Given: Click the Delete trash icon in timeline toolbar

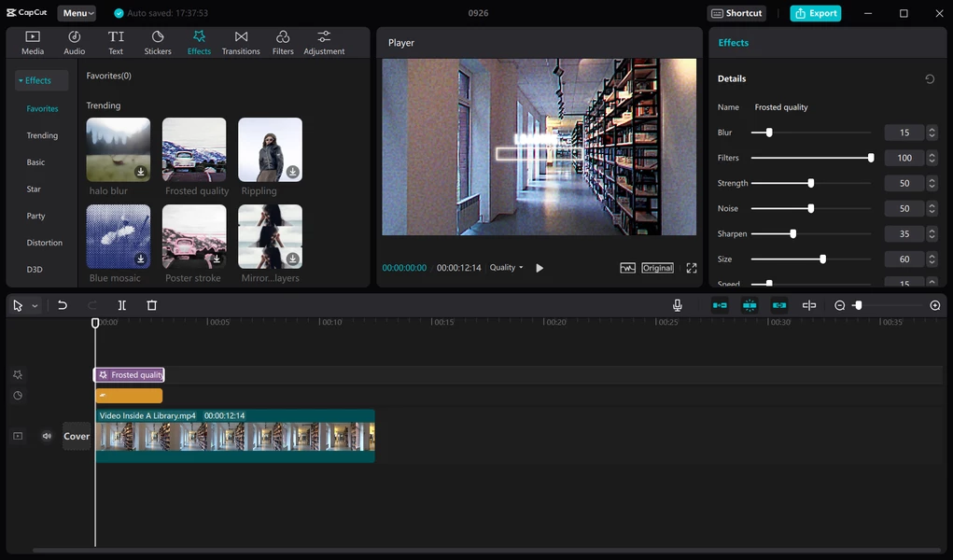Looking at the screenshot, I should [152, 305].
